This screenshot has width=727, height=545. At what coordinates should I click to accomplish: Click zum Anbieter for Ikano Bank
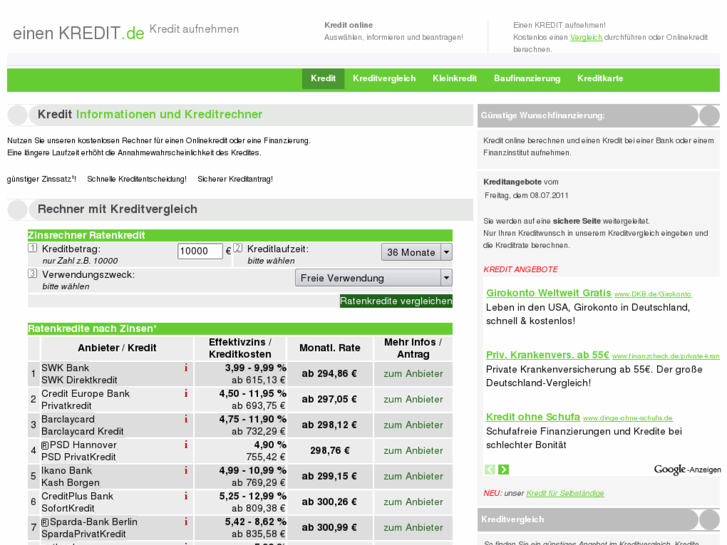[x=413, y=476]
